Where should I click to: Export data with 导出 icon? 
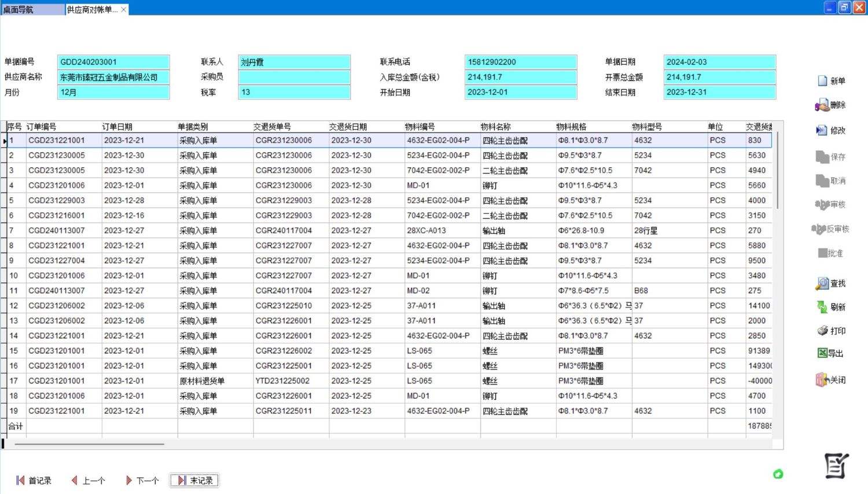pos(822,353)
